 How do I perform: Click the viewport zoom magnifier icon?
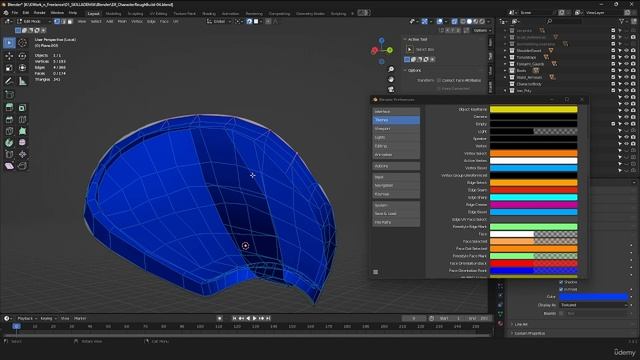(x=391, y=69)
